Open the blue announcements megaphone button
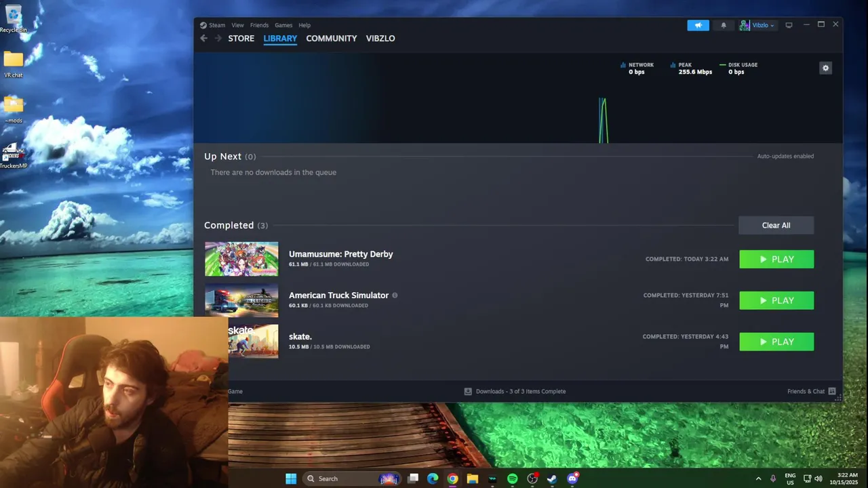 698,25
